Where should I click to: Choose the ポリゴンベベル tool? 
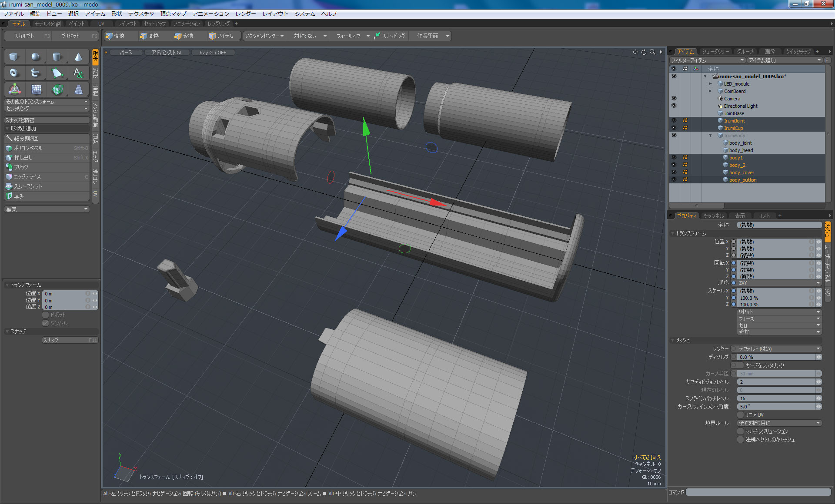point(47,148)
